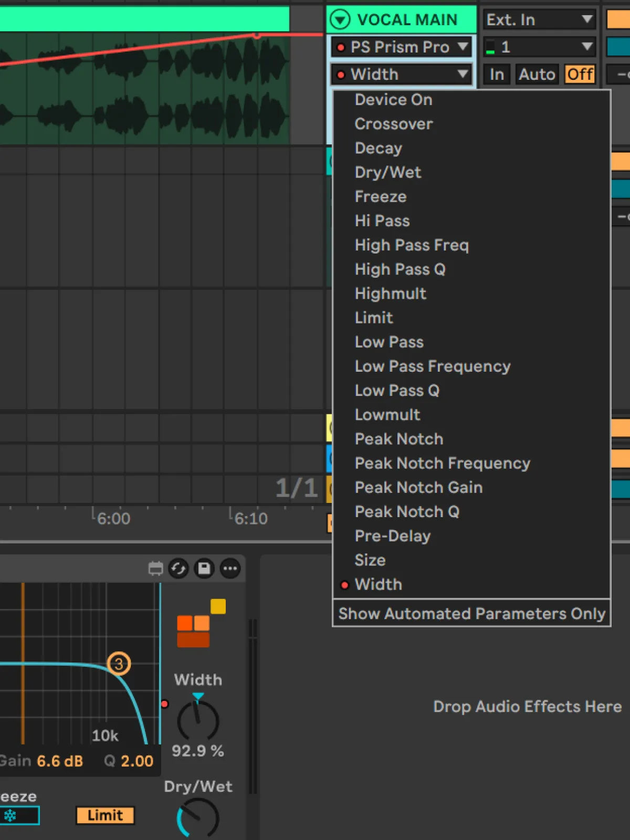This screenshot has height=840, width=630.
Task: Click the Q value 2.00 field
Action: [136, 761]
